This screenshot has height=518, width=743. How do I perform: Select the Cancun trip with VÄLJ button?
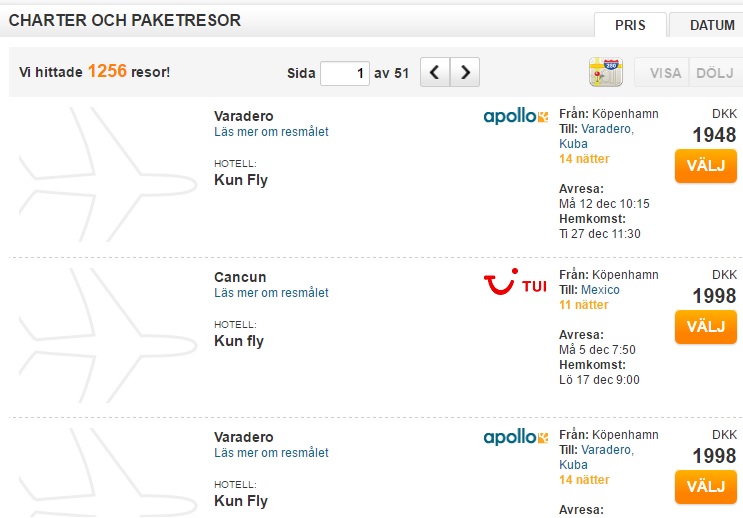point(706,327)
